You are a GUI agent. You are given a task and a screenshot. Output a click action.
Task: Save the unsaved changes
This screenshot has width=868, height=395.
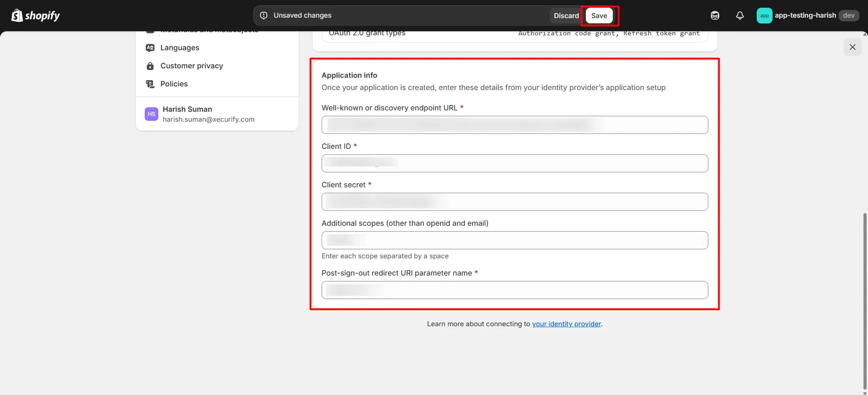click(599, 15)
